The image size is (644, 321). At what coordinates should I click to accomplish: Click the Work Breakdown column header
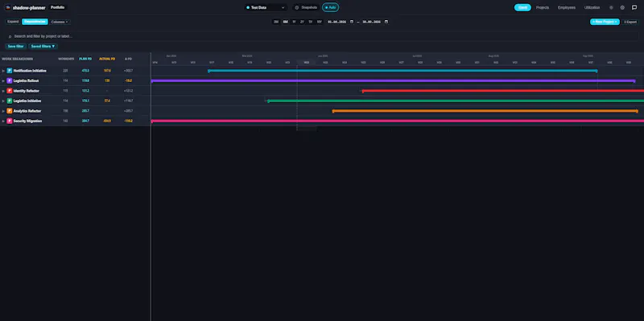pyautogui.click(x=17, y=59)
